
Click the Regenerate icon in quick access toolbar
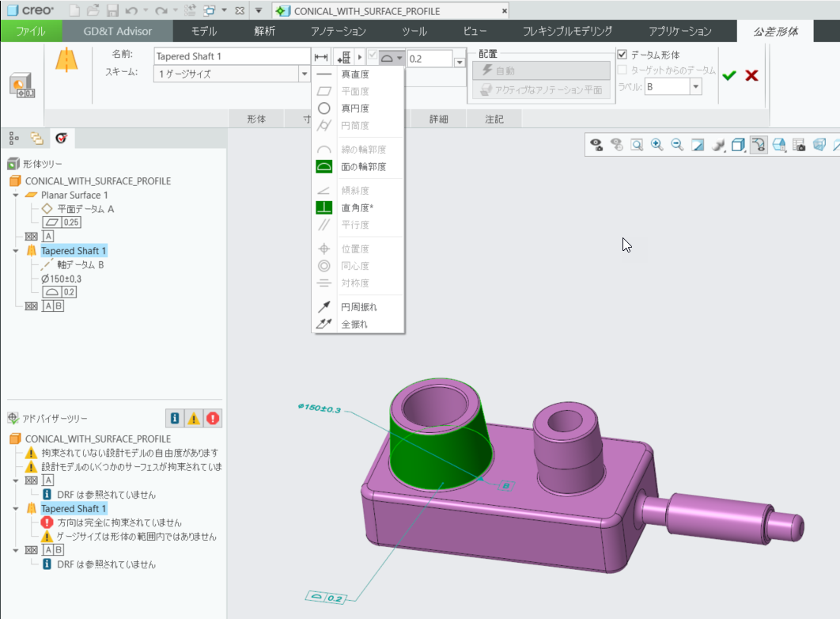pyautogui.click(x=190, y=11)
